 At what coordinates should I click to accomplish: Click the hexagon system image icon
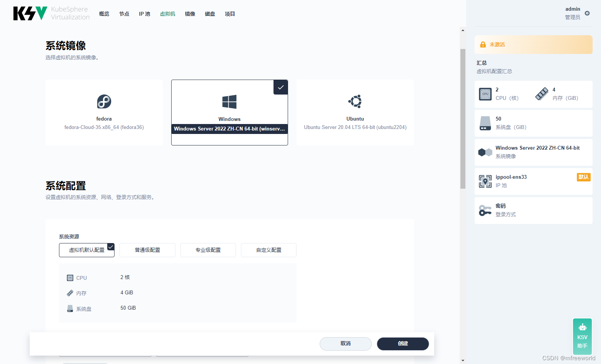click(485, 152)
